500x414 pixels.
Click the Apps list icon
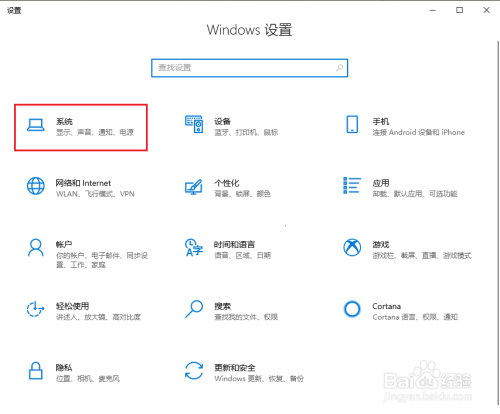(x=352, y=185)
